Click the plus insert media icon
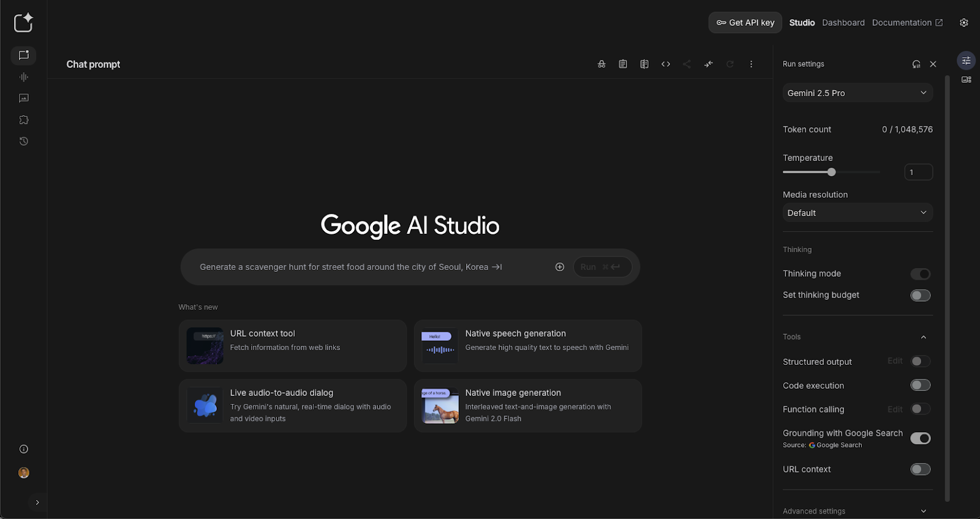 click(x=559, y=267)
